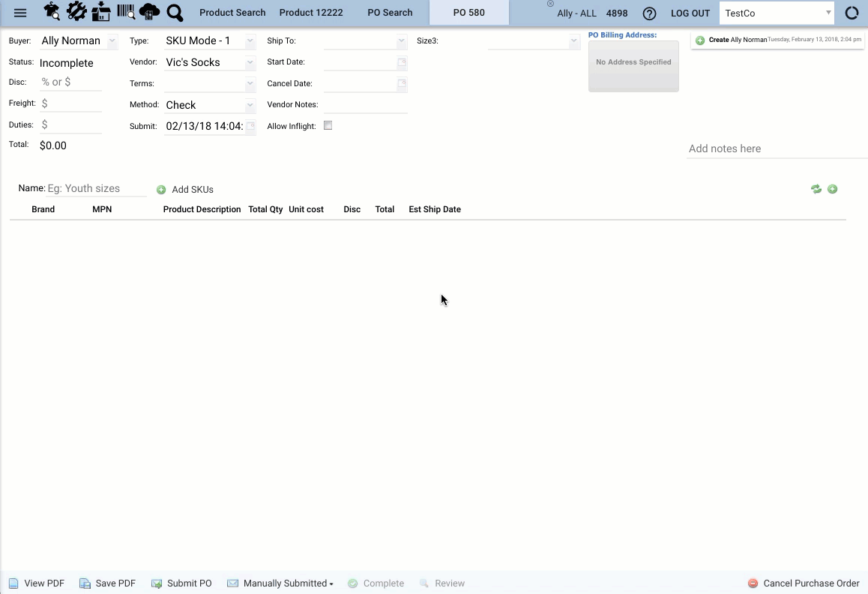Click the green plus icon to add a line
868x594 pixels.
pos(833,189)
